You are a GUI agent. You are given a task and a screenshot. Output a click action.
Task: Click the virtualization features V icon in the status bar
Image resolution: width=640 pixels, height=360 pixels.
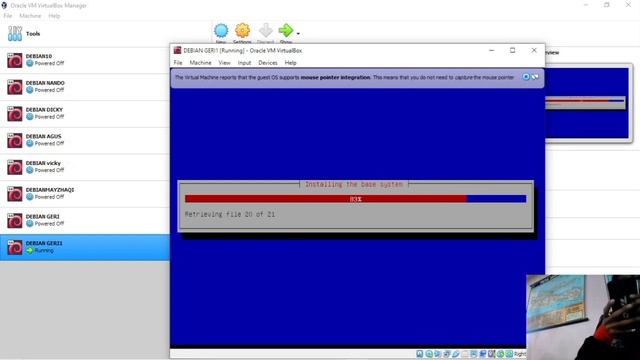[491, 354]
